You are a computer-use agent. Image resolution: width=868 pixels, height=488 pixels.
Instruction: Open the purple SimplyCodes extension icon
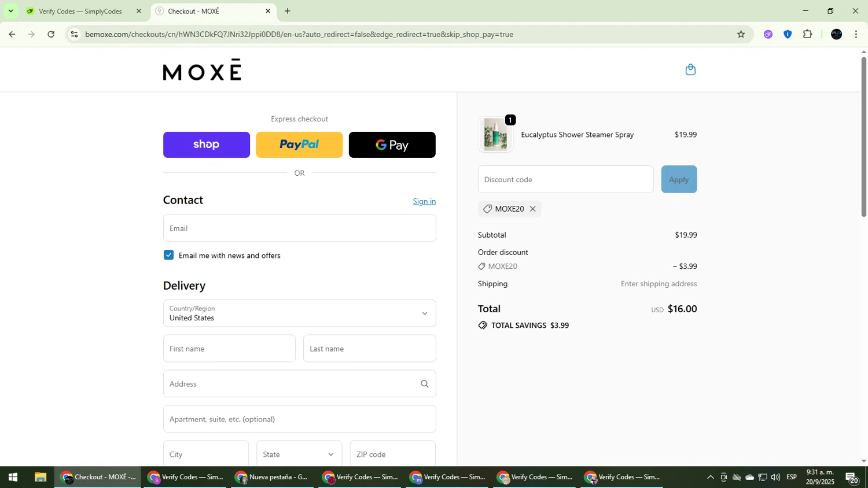coord(768,34)
